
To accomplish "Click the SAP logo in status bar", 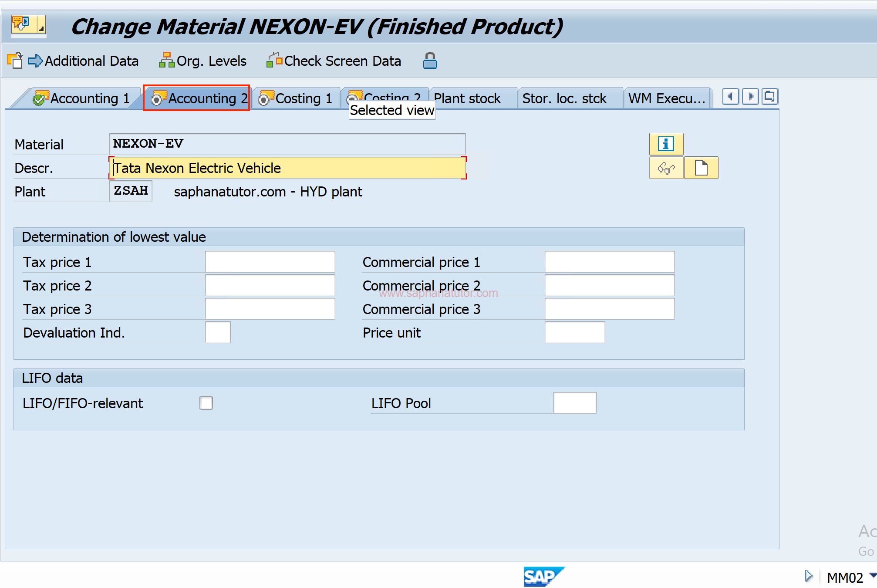I will click(x=544, y=577).
